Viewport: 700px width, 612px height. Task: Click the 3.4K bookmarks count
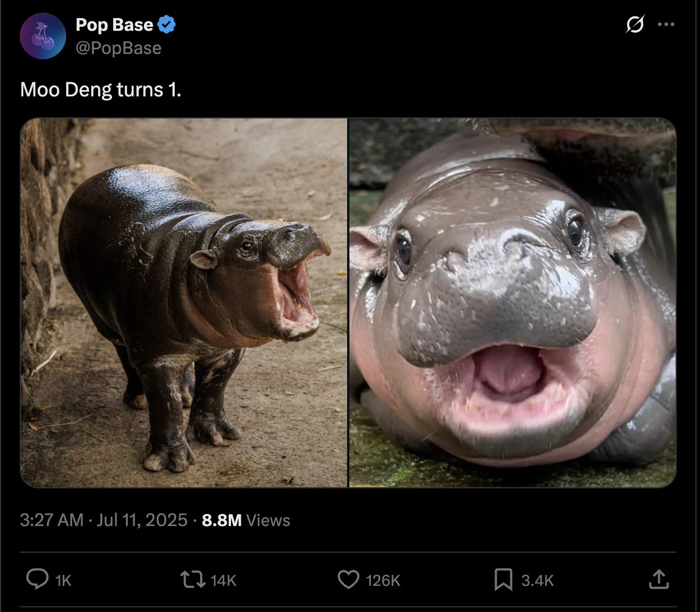coord(537,581)
